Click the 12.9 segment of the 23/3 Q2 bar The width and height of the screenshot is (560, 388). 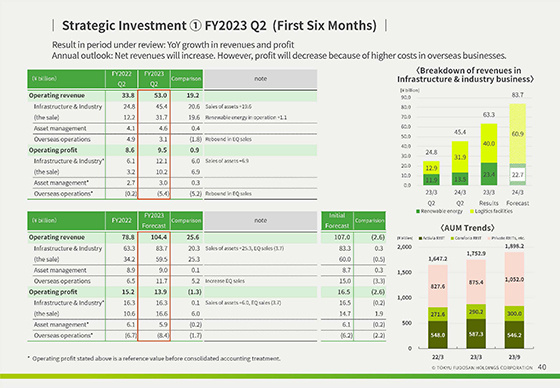[431, 168]
